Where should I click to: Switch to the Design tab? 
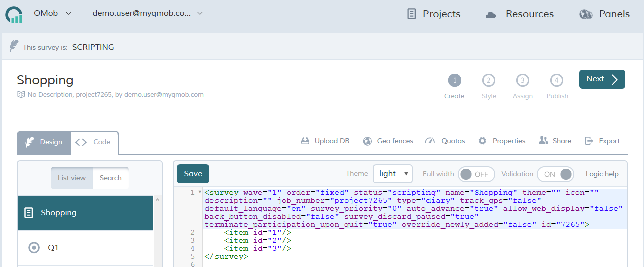pos(44,143)
